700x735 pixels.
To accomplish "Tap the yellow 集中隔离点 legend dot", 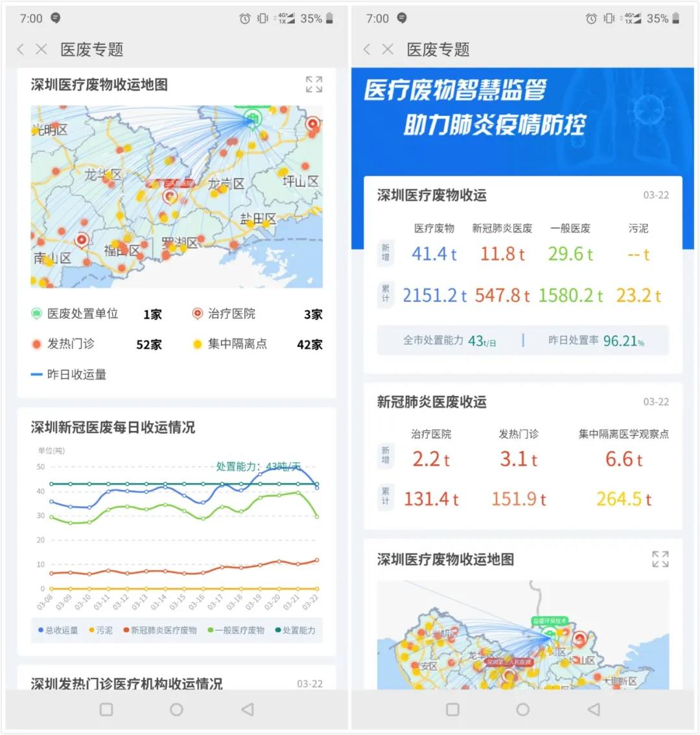I will [198, 344].
